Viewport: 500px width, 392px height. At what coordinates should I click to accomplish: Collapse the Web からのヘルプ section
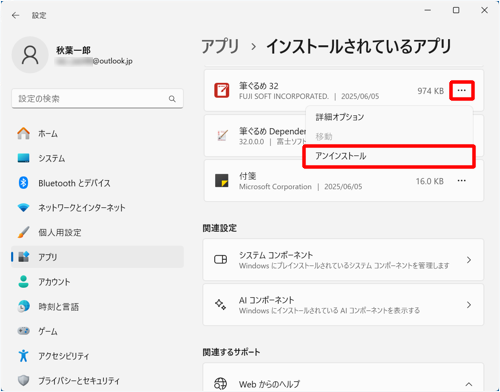pyautogui.click(x=469, y=384)
